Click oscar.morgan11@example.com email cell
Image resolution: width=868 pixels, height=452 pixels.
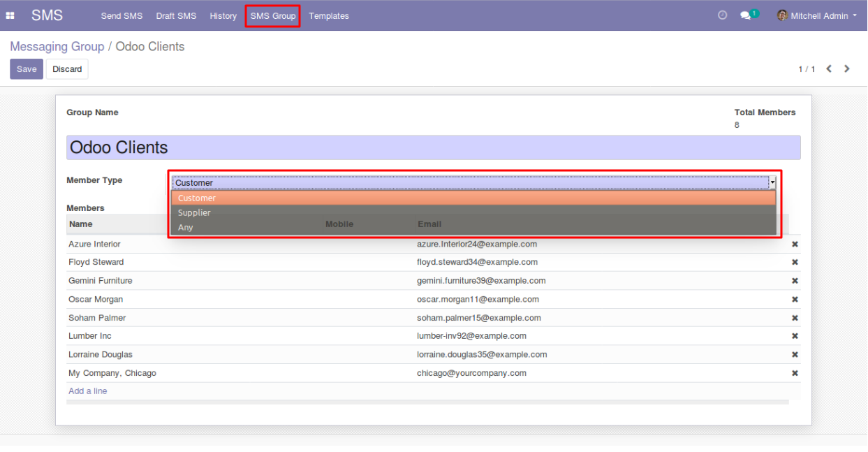(x=478, y=299)
